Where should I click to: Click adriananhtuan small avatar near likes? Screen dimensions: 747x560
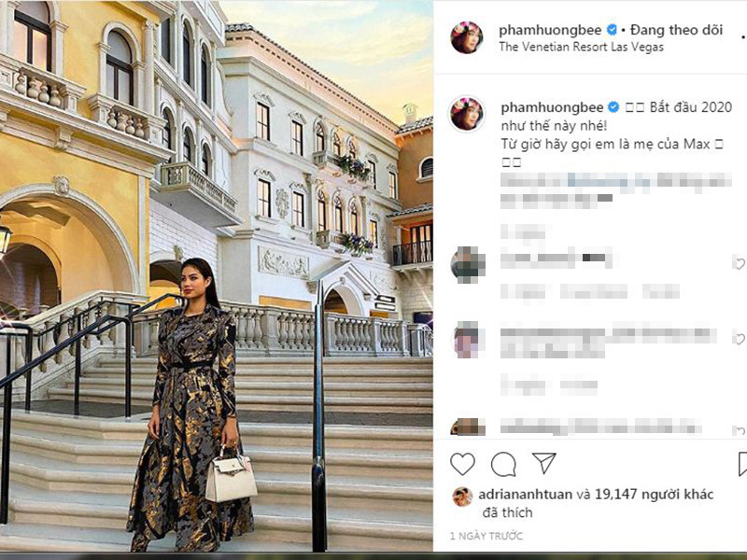[x=462, y=497]
